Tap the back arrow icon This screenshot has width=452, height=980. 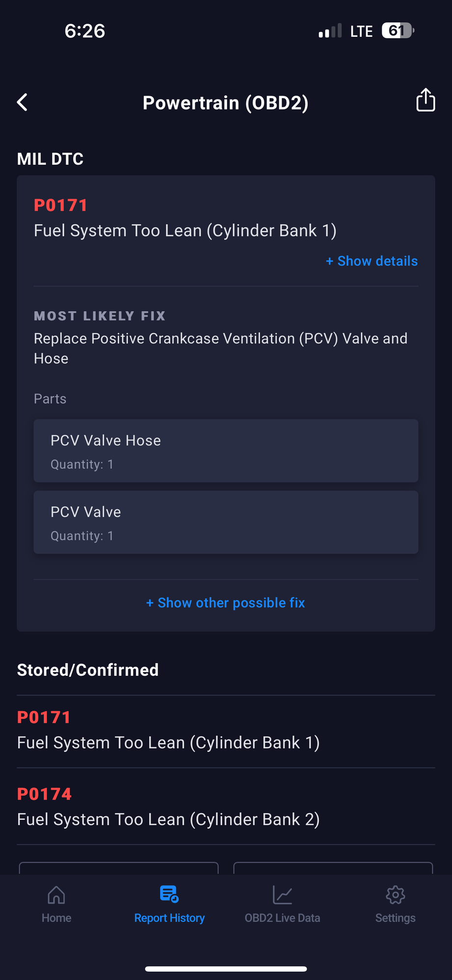tap(23, 102)
